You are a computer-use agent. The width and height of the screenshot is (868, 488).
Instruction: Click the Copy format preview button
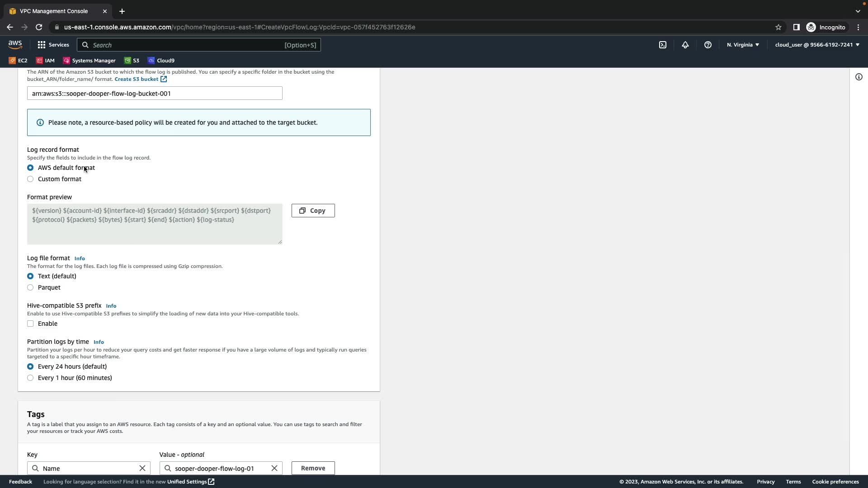click(x=313, y=211)
